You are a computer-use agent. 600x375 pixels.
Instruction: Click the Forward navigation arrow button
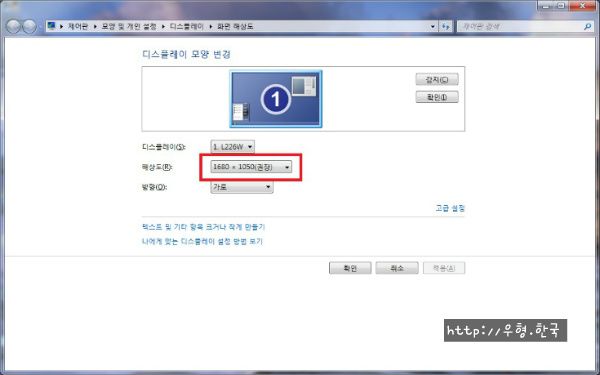pyautogui.click(x=29, y=26)
